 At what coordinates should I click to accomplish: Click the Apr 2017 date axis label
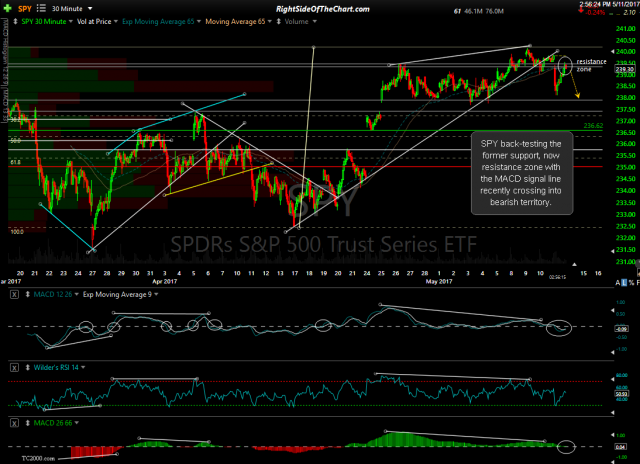tap(164, 281)
